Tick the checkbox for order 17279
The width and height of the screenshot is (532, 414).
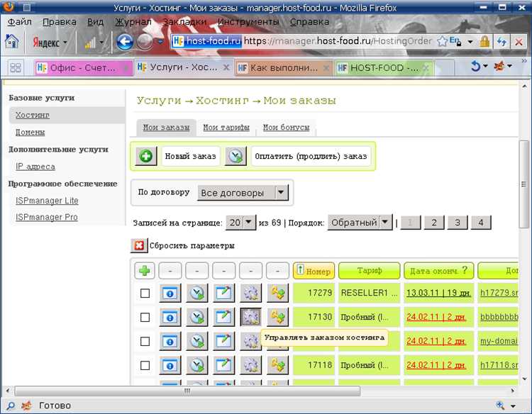(145, 293)
